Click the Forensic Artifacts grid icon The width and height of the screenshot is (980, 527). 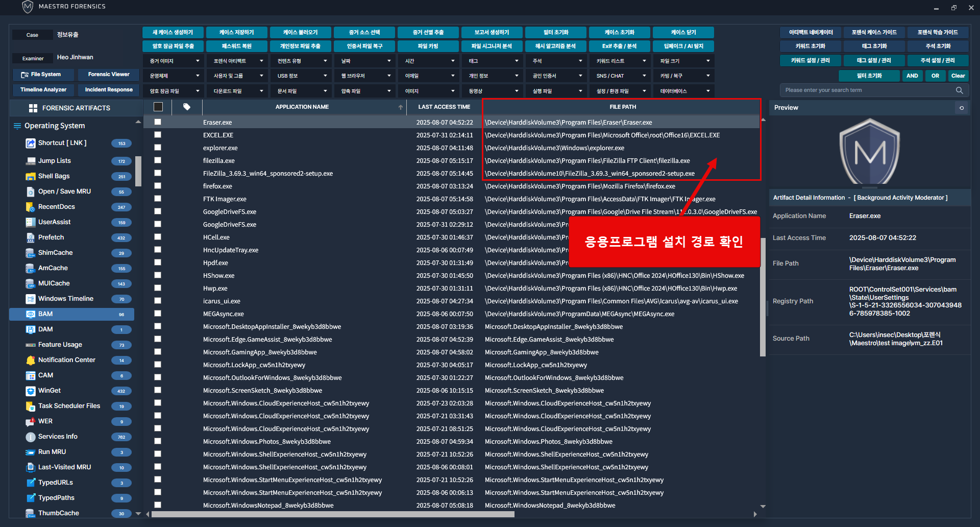click(33, 108)
